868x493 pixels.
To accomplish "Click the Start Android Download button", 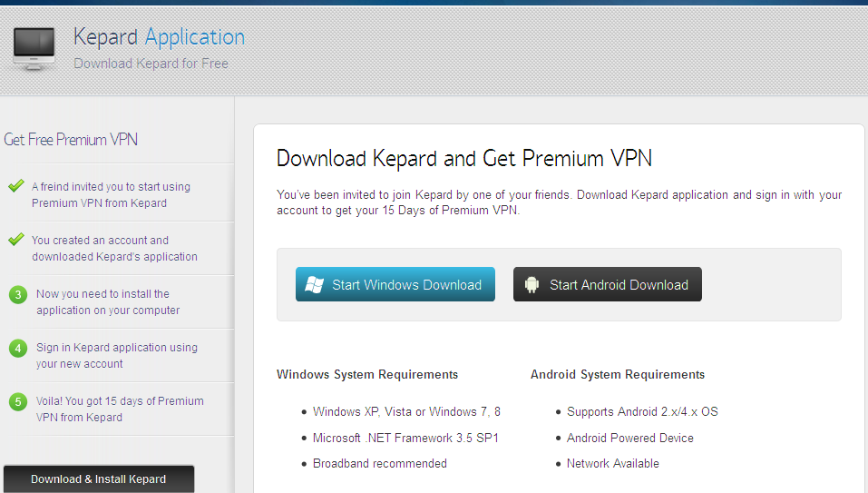I will pyautogui.click(x=608, y=284).
